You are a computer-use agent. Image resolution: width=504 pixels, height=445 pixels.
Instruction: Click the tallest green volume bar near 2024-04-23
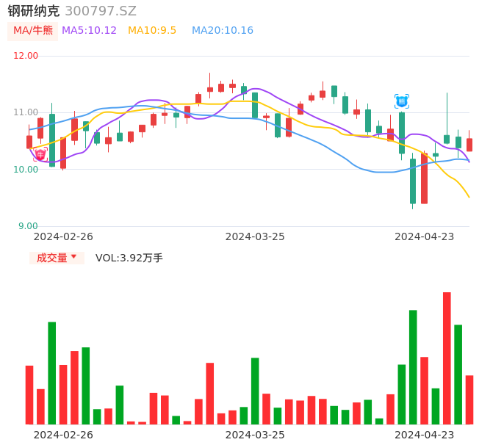(x=413, y=367)
